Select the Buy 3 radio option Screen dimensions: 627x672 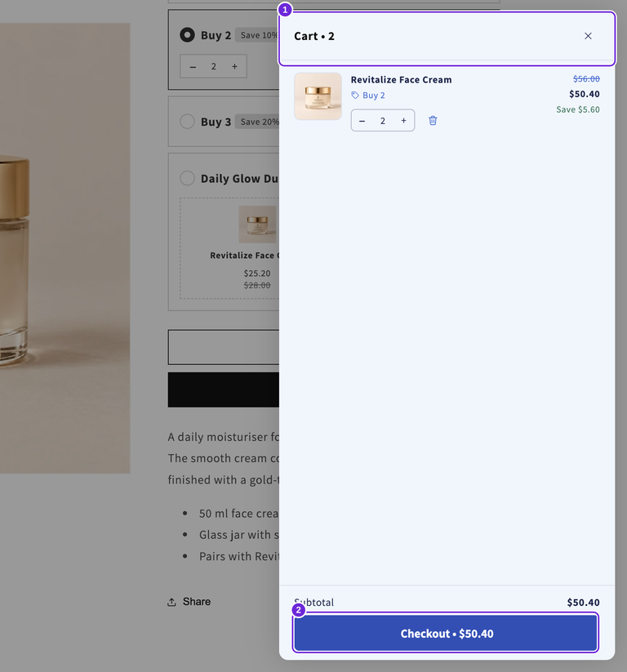coord(187,122)
